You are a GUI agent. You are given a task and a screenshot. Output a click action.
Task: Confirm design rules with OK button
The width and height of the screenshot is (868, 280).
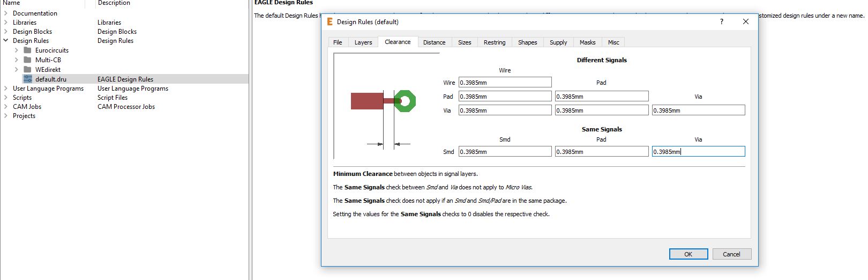[x=689, y=254]
